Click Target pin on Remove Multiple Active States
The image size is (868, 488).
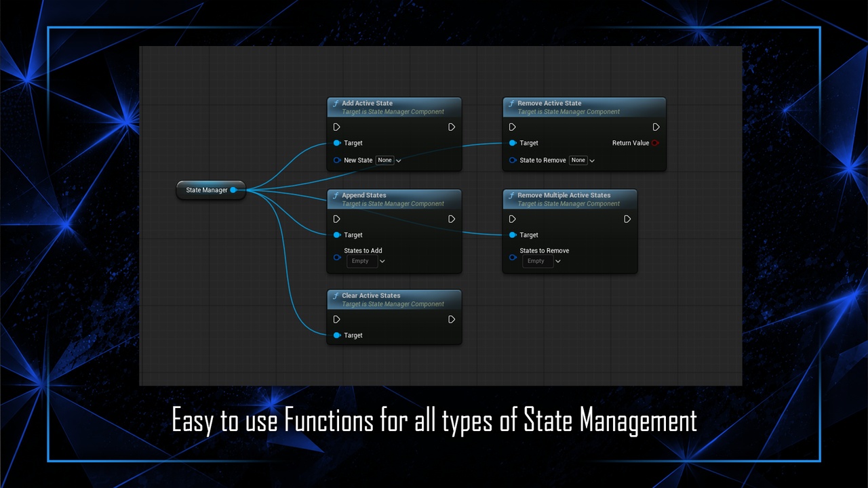tap(513, 235)
